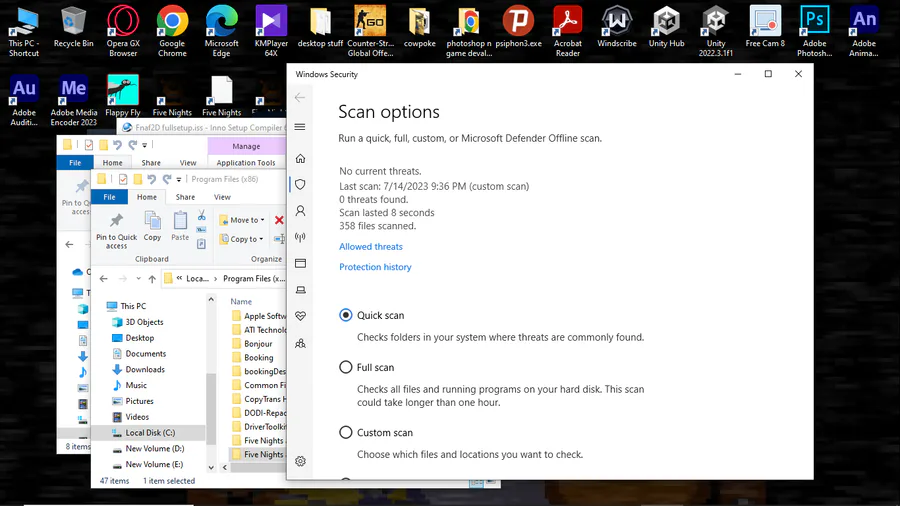Open KMPlayer 64X desktop icon
The height and width of the screenshot is (506, 900).
point(271,30)
